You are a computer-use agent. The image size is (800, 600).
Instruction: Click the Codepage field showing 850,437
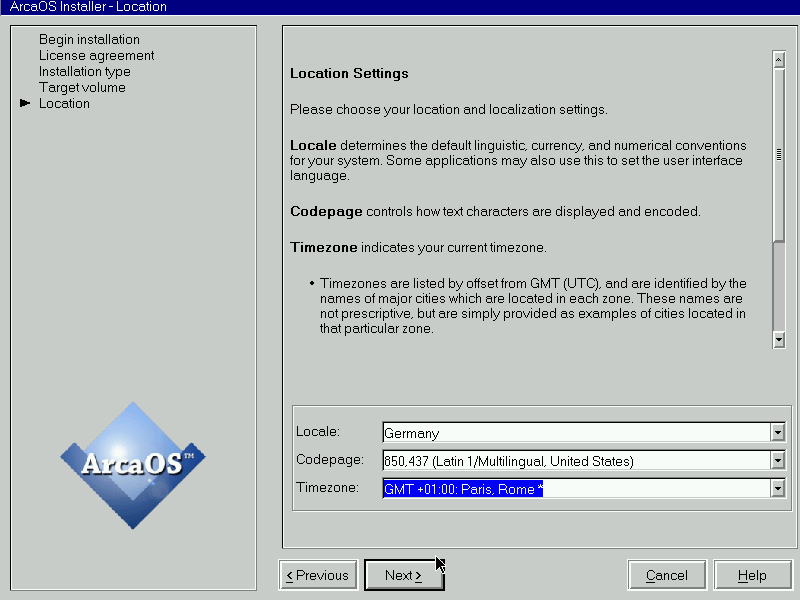(575, 461)
